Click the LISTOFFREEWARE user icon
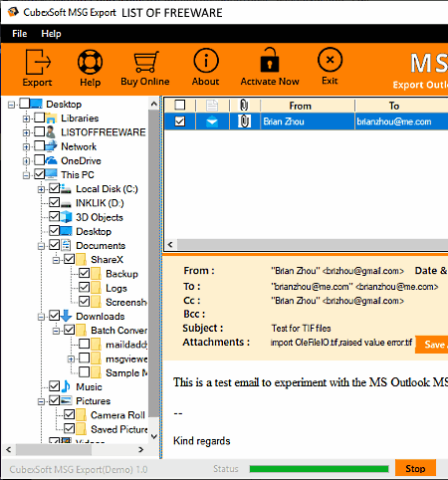This screenshot has width=448, height=480. [51, 132]
